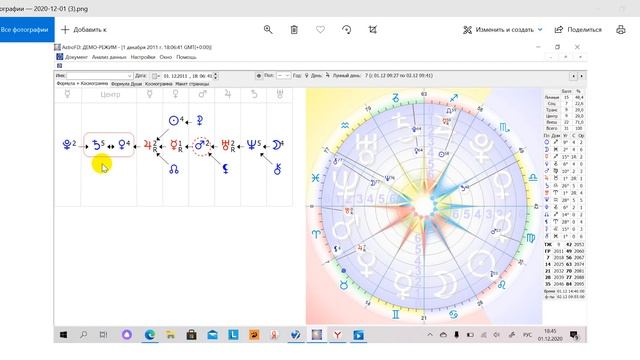Click the Chiron symbol below the Moon

(x=278, y=169)
